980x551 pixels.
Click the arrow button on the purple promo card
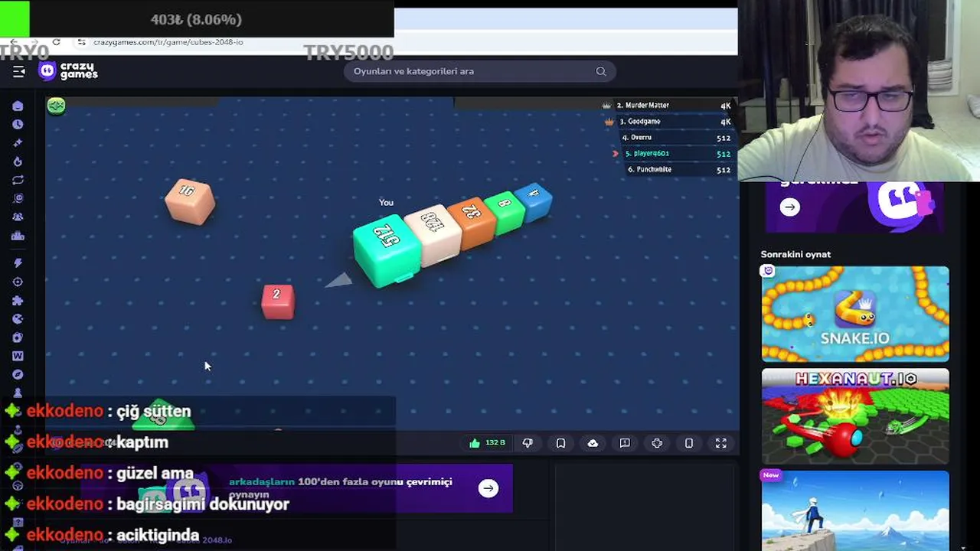(790, 207)
